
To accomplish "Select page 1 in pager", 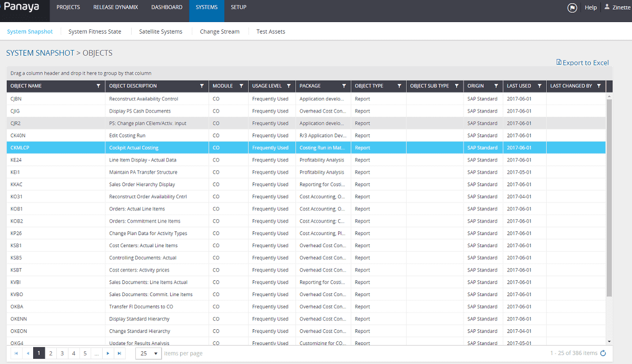I will coord(39,353).
